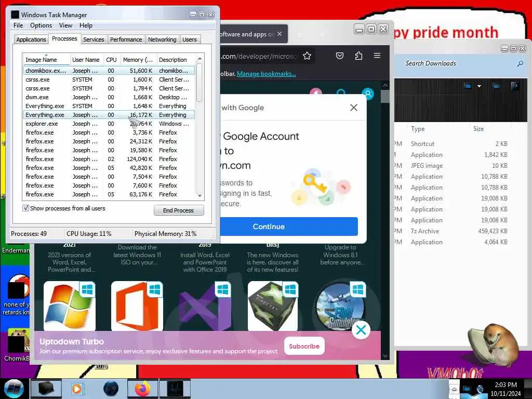Open media player taskbar icon

click(x=77, y=389)
